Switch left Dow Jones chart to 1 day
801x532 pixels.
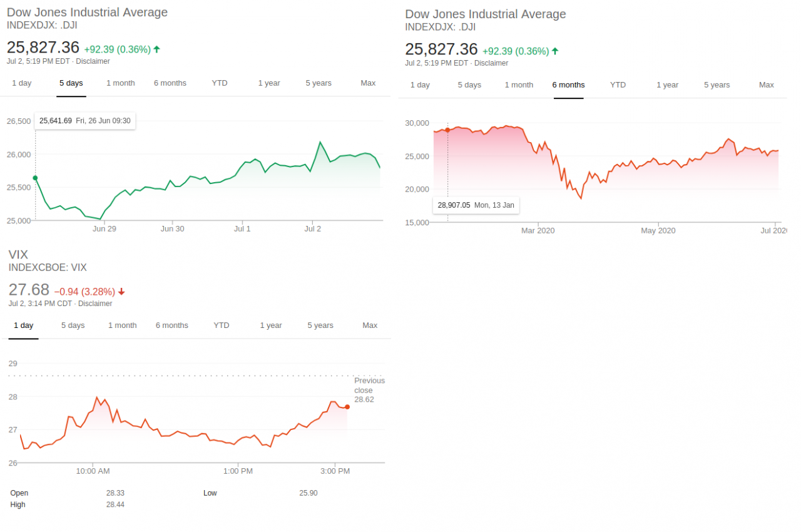coord(21,83)
